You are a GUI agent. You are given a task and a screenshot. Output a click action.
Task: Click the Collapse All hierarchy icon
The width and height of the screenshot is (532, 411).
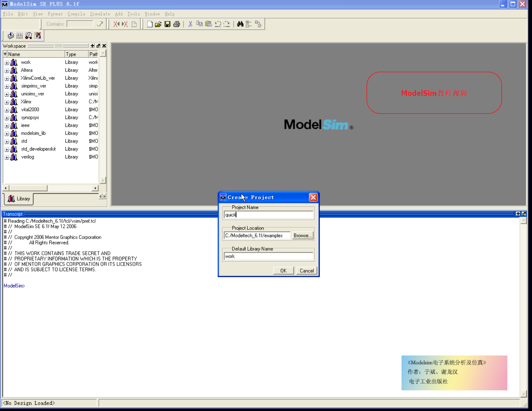(249, 24)
